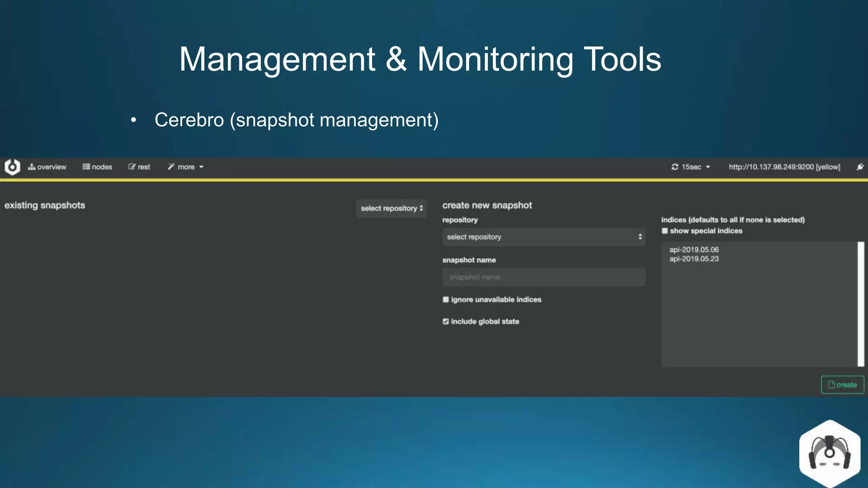
Task: Select index api-2019.05.23
Action: [x=694, y=259]
